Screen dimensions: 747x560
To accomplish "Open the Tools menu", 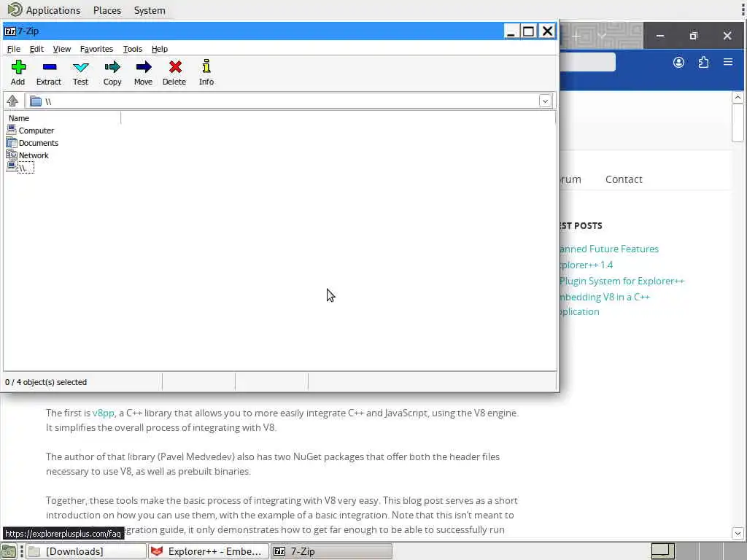I will [133, 49].
